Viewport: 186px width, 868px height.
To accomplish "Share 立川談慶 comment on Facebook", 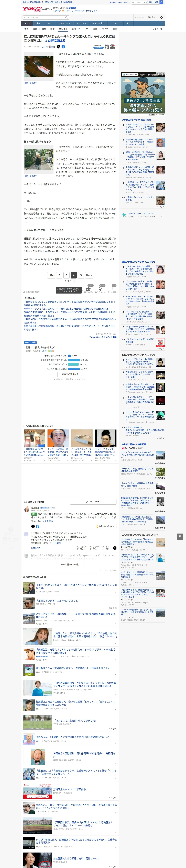I will (x=38, y=526).
